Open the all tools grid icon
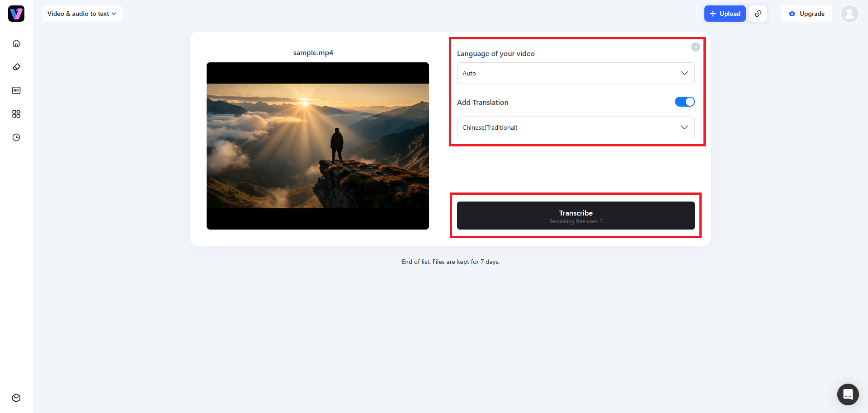The height and width of the screenshot is (413, 868). 16,114
